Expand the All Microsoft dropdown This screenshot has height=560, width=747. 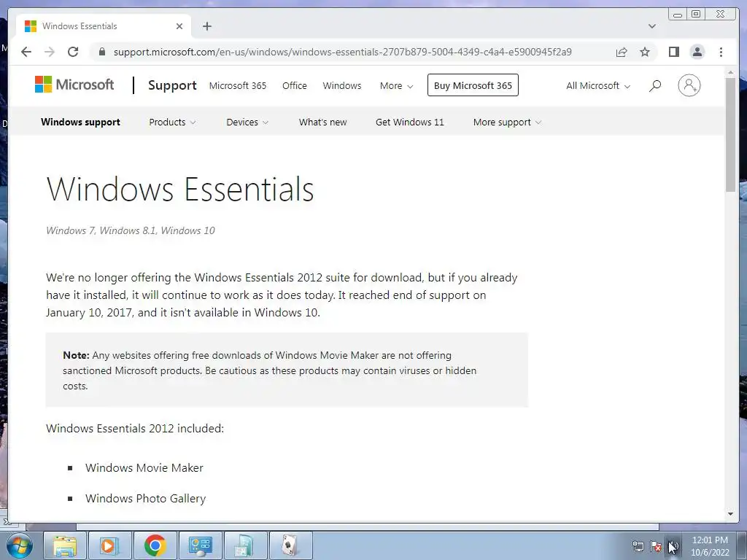[598, 86]
